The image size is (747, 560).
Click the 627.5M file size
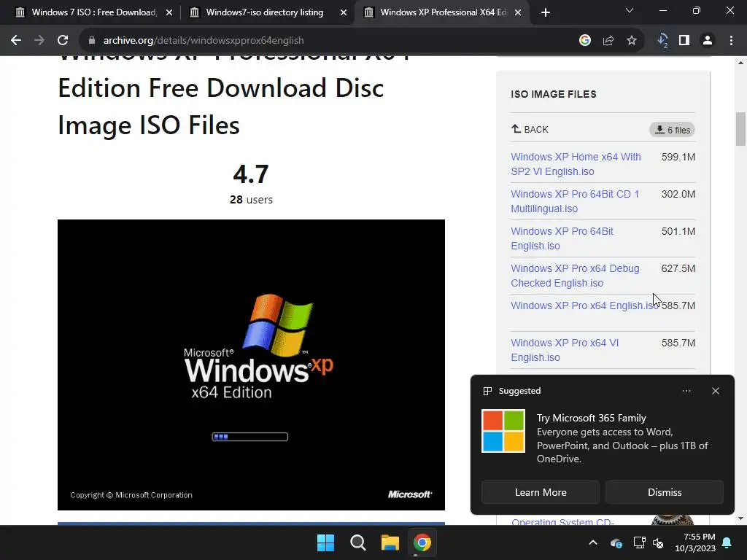click(x=678, y=268)
